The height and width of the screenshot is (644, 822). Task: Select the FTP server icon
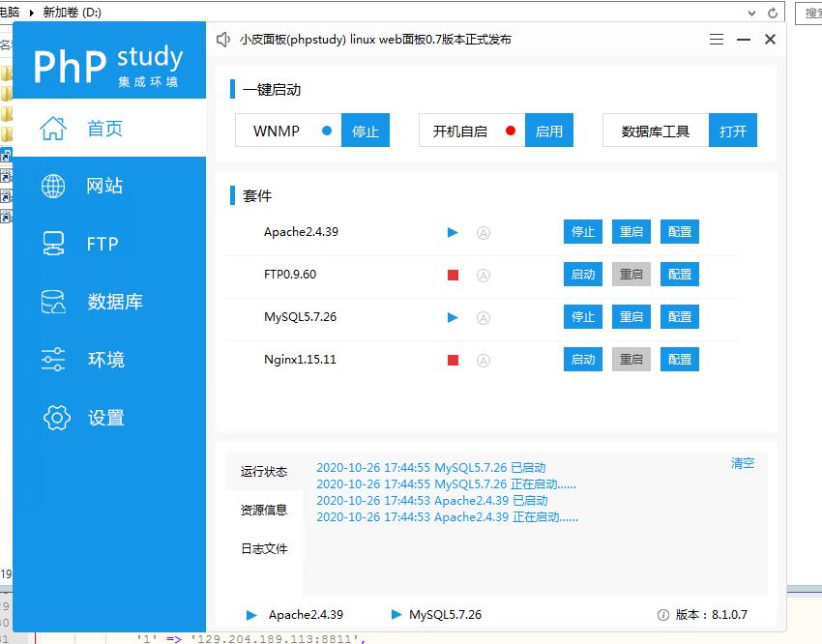click(x=53, y=244)
